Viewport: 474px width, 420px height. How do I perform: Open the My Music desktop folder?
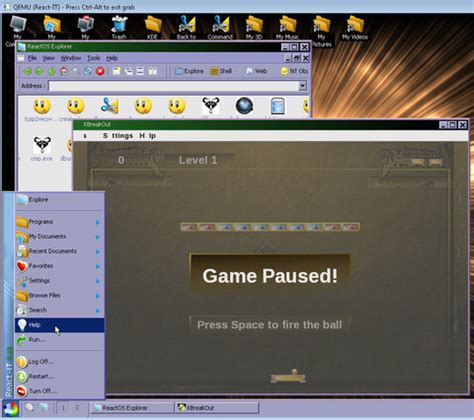287,28
